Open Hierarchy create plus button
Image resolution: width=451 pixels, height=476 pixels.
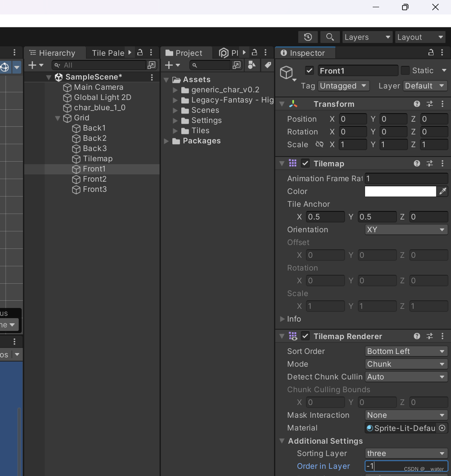pyautogui.click(x=36, y=65)
